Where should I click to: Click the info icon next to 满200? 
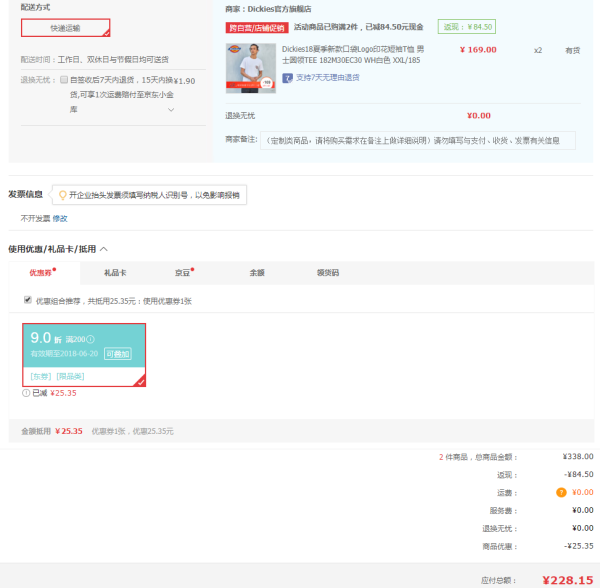(90, 339)
